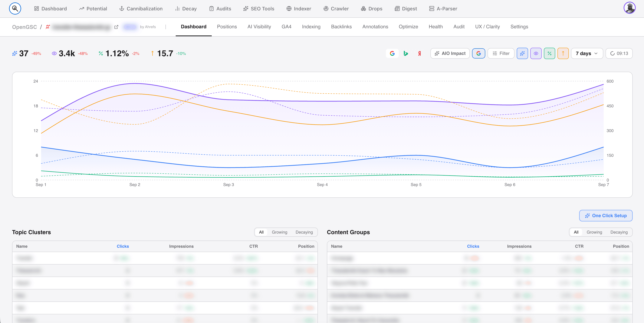The width and height of the screenshot is (644, 323).
Task: Sort Content Groups by CTR
Action: [x=579, y=246]
